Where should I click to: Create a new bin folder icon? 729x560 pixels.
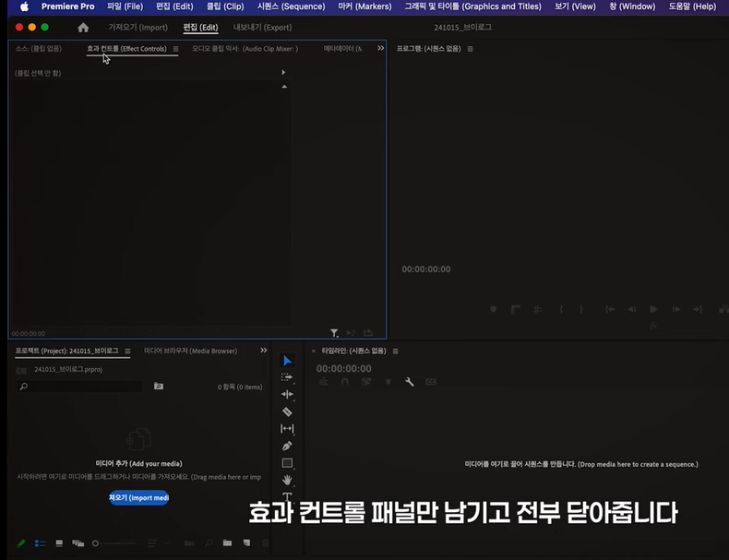[227, 542]
